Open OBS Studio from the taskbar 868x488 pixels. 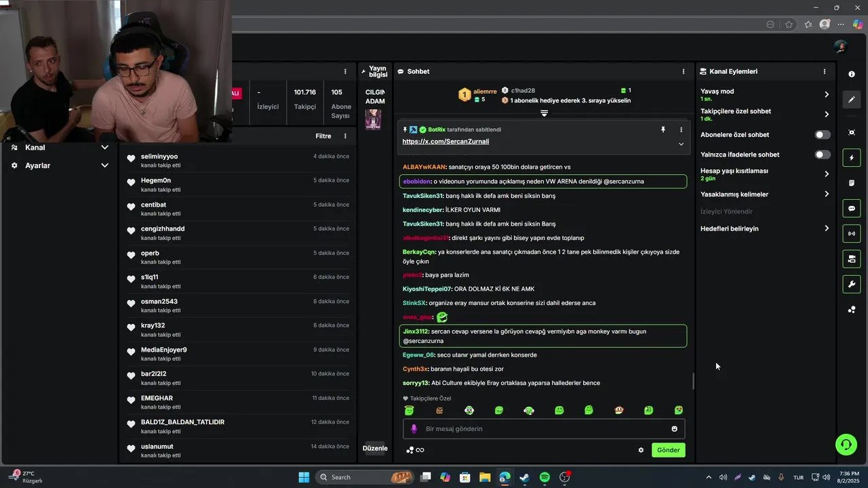coord(566,477)
